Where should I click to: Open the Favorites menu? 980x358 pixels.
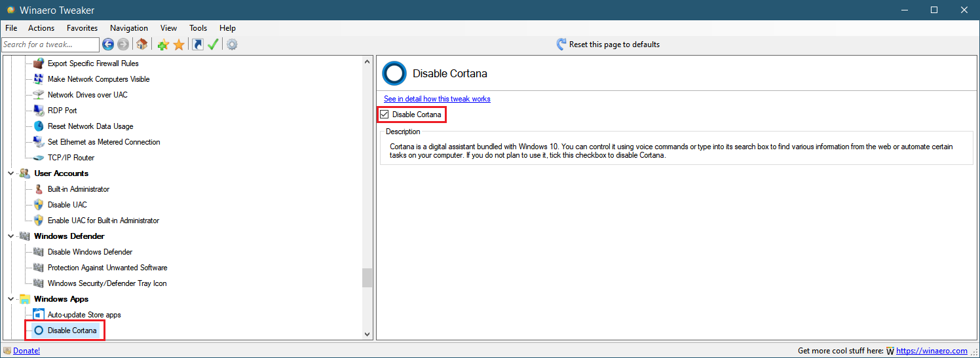[x=82, y=28]
